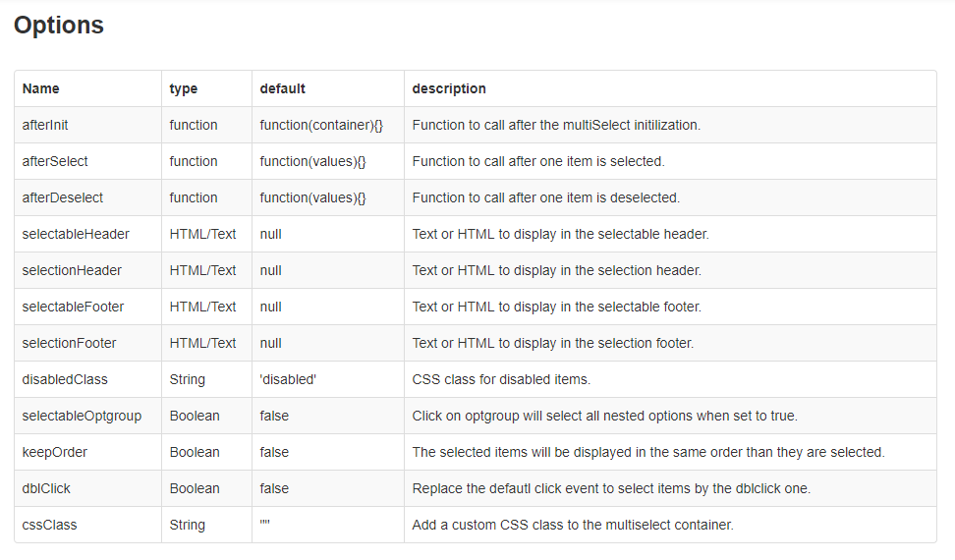Screen dimensions: 955x560
Task: Click the function(container){} default value
Action: 321,126
